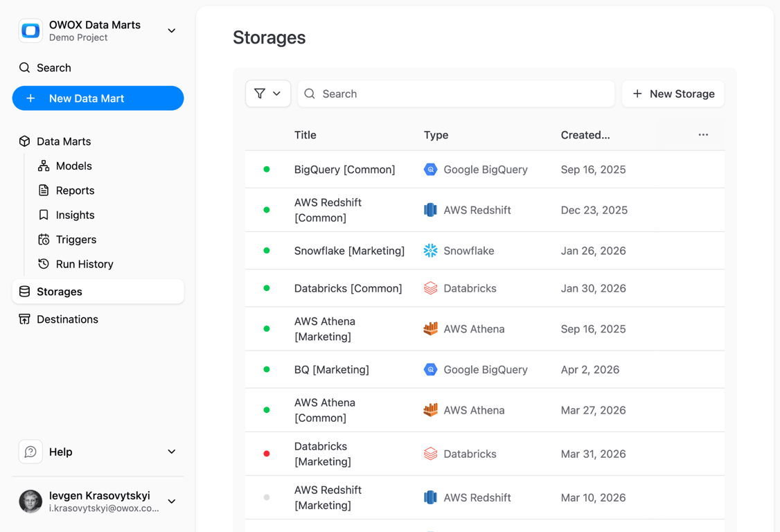Image resolution: width=780 pixels, height=532 pixels.
Task: Click the Models hierarchy icon
Action: click(44, 166)
